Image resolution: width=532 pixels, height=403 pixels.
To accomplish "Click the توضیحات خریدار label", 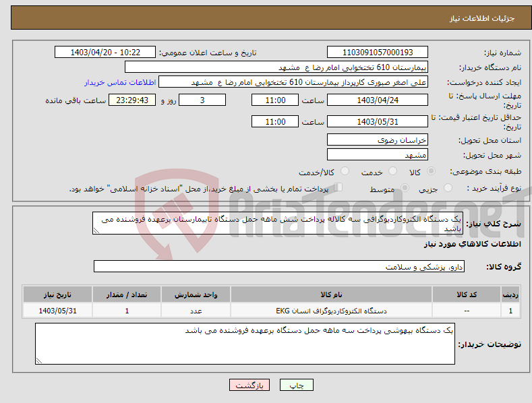I will coord(490,344).
